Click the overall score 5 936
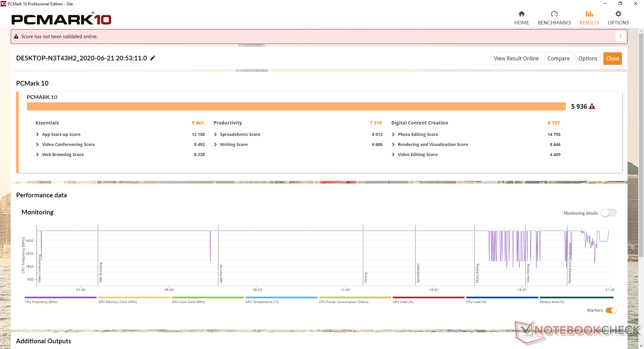Screen dimensions: 644x349 [579, 106]
